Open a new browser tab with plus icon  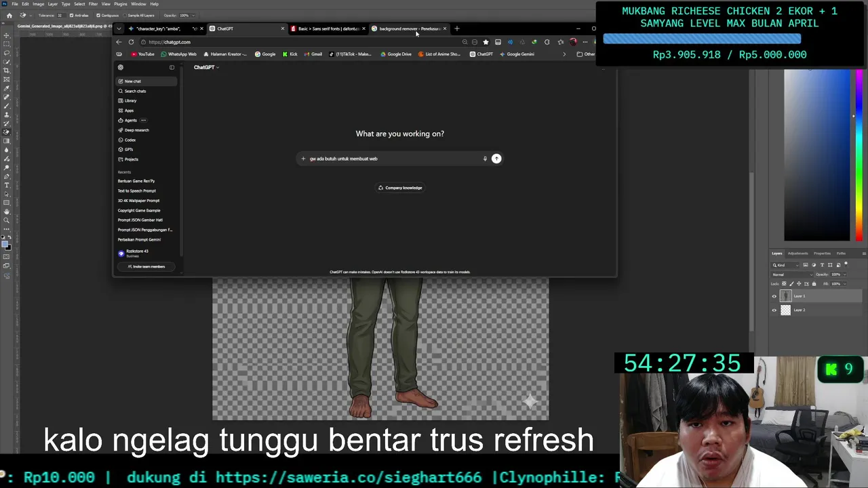pos(457,28)
